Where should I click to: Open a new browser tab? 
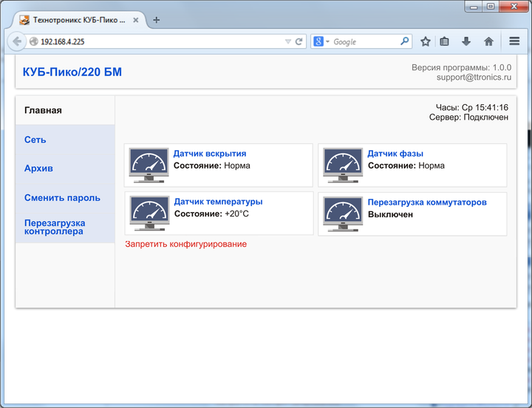point(156,19)
